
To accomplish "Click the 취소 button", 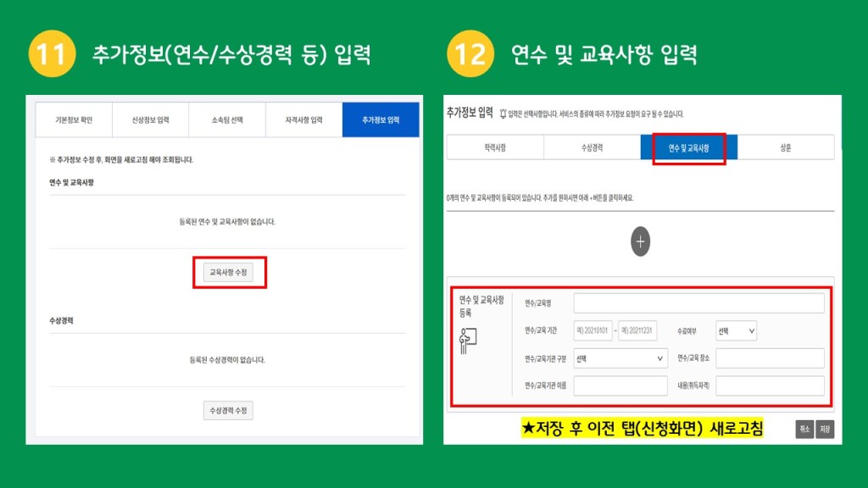I will coord(804,430).
